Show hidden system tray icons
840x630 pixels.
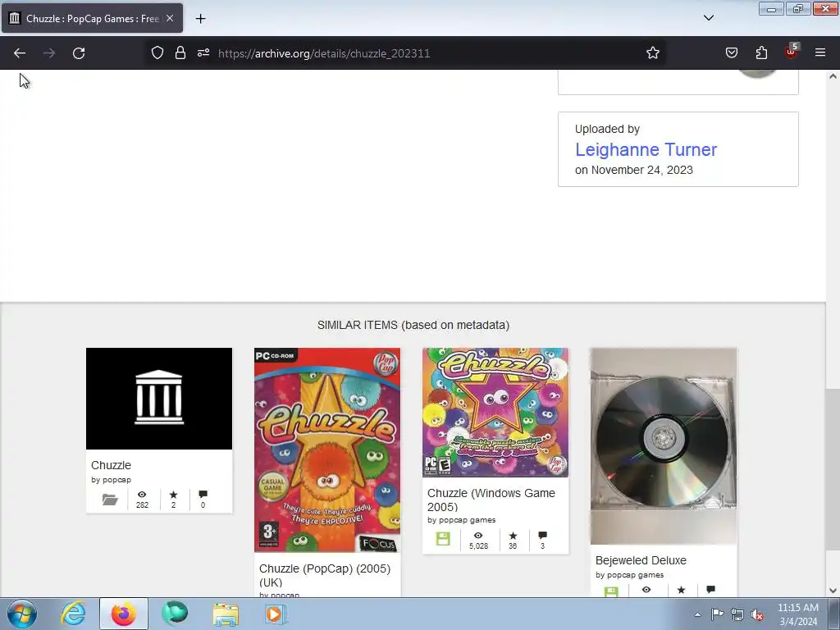coord(697,614)
